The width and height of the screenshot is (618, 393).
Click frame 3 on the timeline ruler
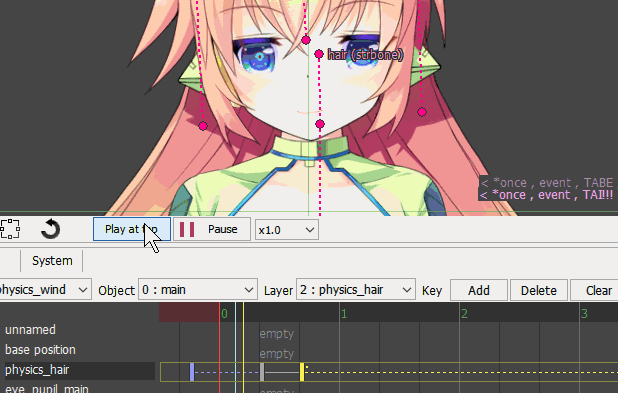click(x=584, y=314)
